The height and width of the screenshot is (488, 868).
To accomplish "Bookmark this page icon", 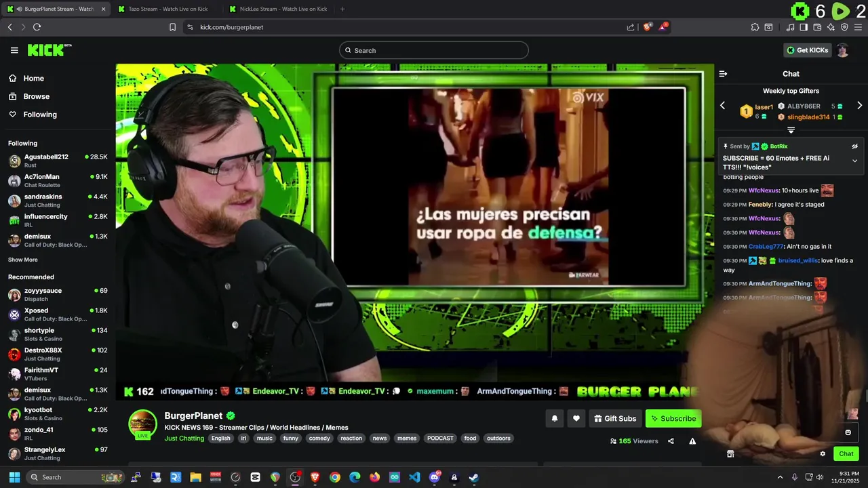I will click(172, 27).
